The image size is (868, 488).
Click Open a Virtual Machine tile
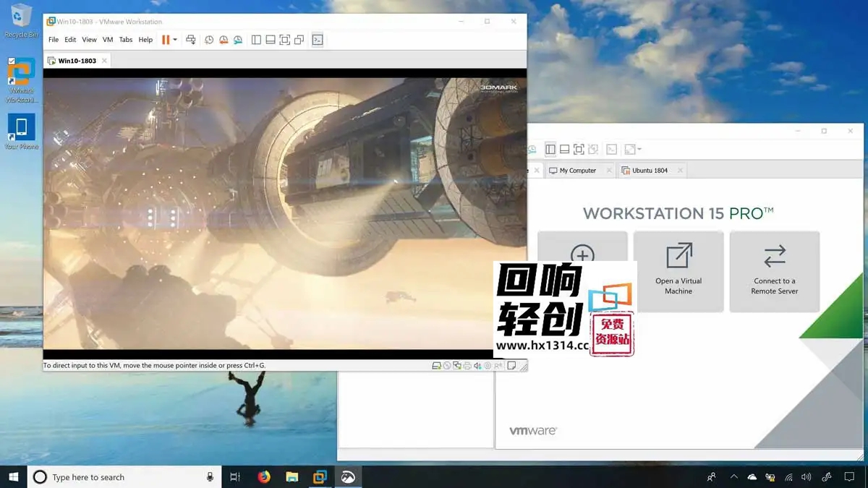(678, 271)
